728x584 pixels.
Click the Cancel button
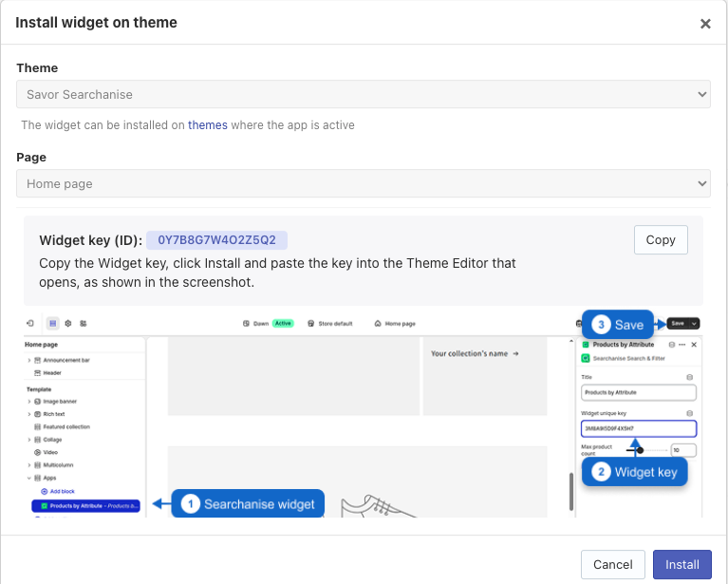[x=613, y=564]
